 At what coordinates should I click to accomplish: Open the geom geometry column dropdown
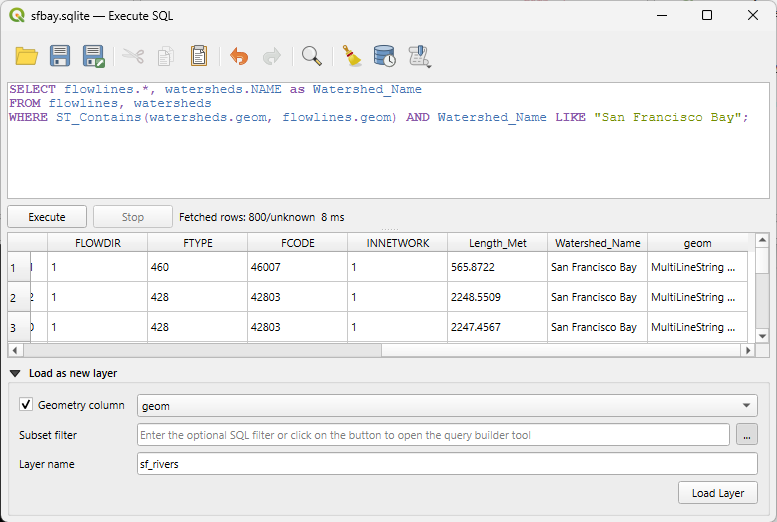tap(447, 405)
